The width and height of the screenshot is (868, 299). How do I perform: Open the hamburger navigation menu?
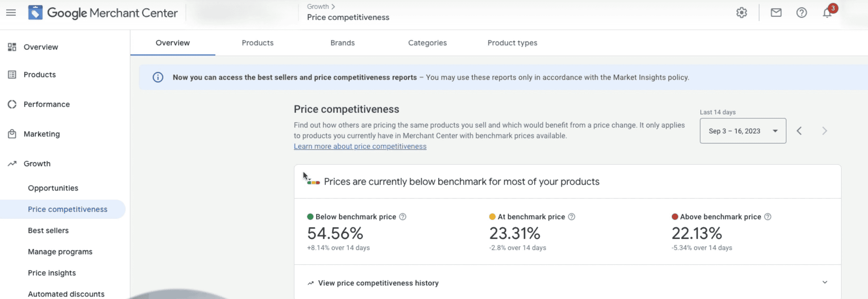click(11, 13)
